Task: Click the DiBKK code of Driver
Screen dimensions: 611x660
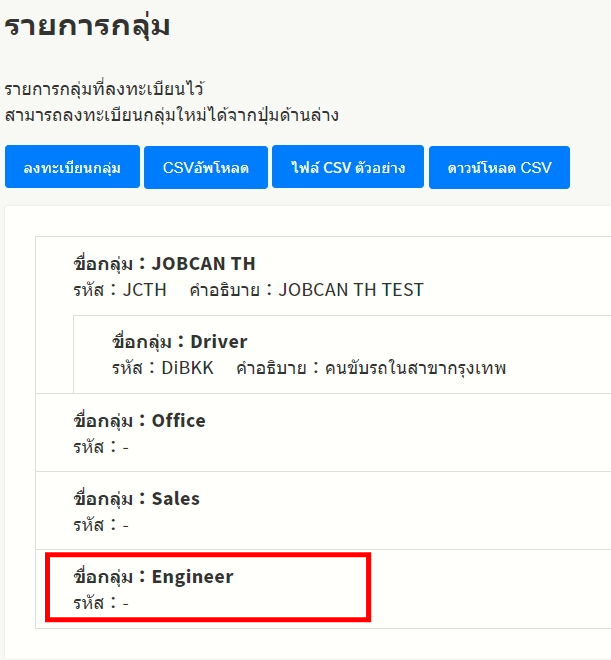Action: click(x=187, y=368)
